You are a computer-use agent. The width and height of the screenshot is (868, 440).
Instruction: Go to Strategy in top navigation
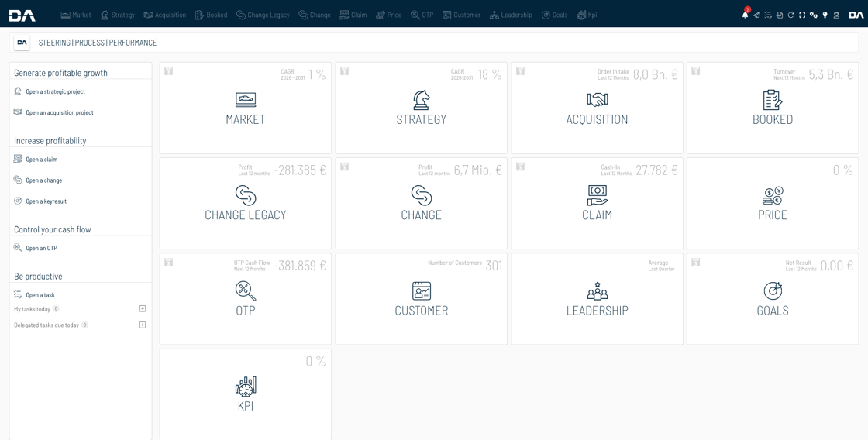117,15
